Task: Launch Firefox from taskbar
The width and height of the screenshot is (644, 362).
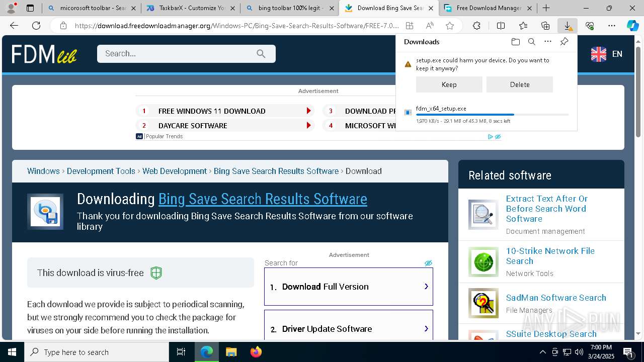Action: click(x=256, y=352)
